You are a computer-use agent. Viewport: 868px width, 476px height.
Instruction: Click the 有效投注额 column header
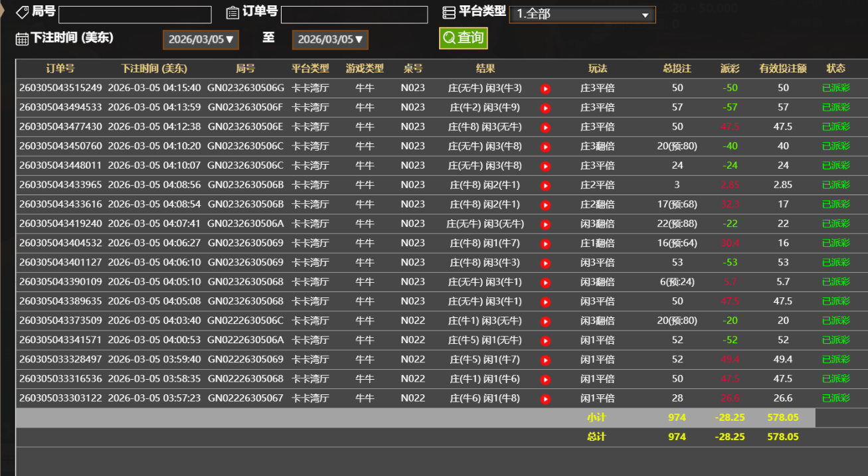tap(783, 68)
